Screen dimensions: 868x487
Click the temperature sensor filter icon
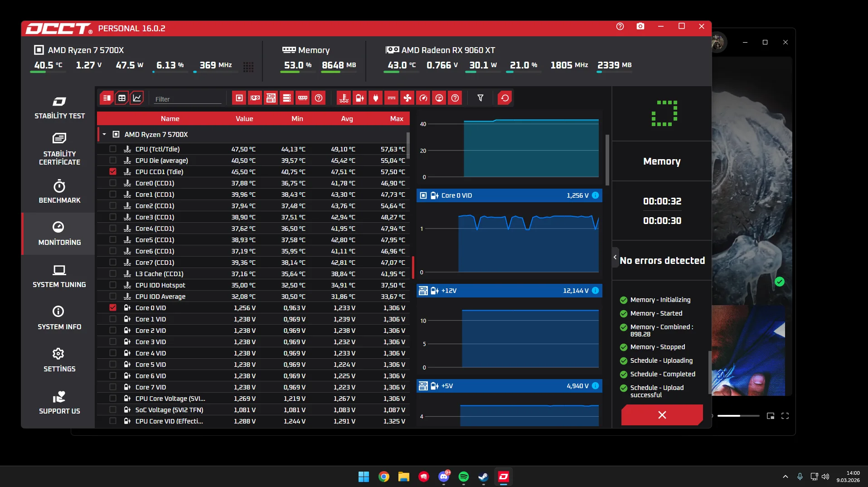point(344,98)
